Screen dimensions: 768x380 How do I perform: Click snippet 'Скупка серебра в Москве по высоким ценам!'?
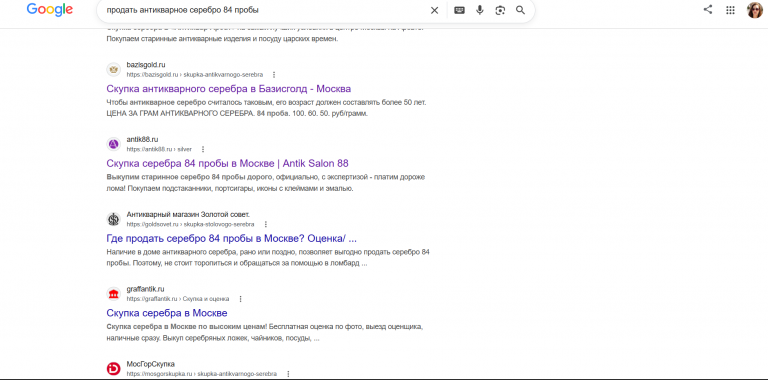click(187, 326)
